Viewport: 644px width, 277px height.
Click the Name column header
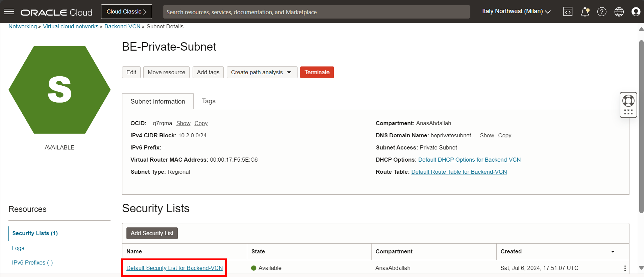tap(184, 252)
